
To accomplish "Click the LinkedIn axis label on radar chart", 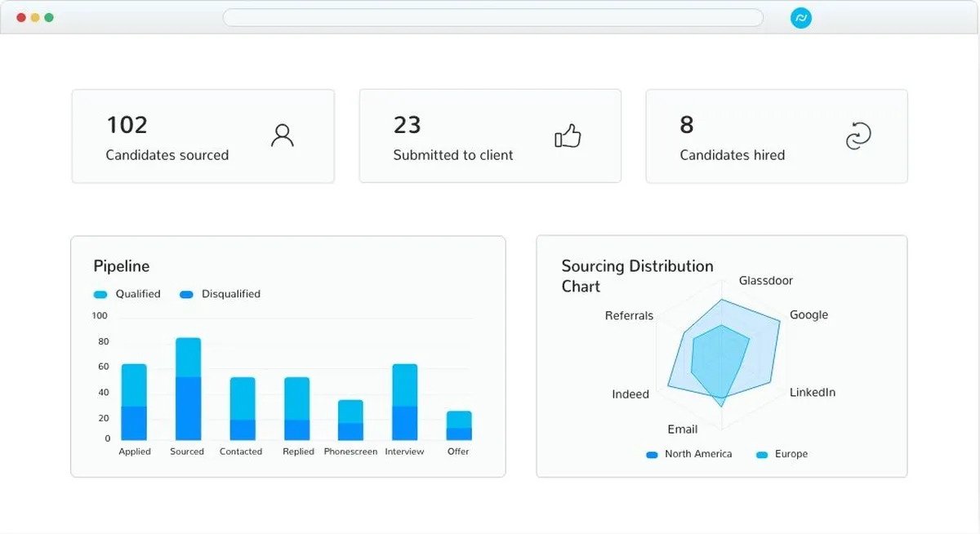I will click(x=813, y=393).
